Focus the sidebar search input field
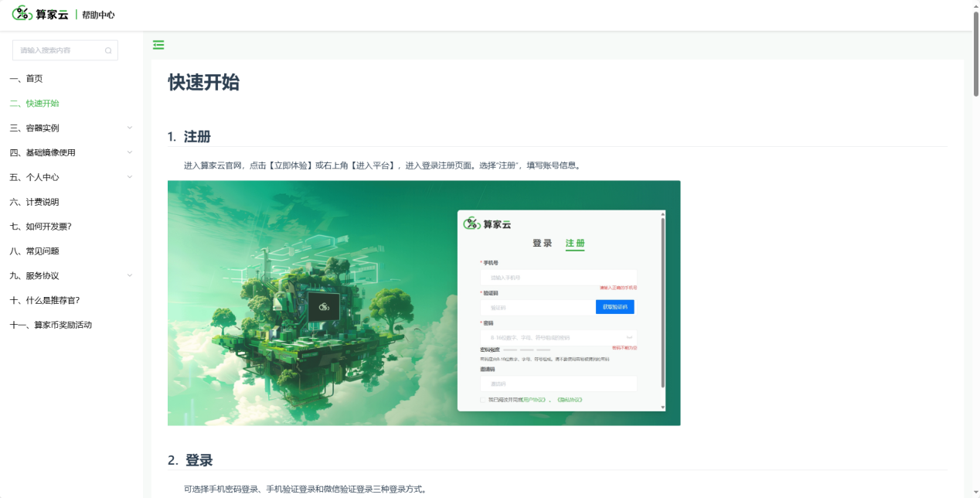Screen dimensions: 980x498 65,50
